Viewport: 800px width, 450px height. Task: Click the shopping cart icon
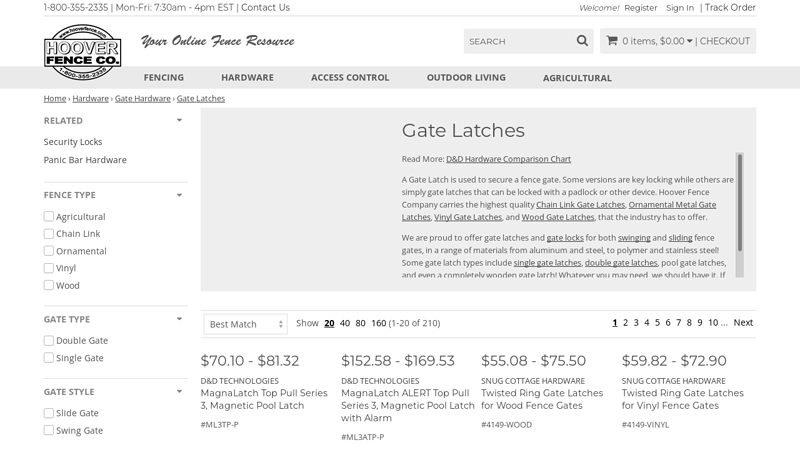(612, 41)
